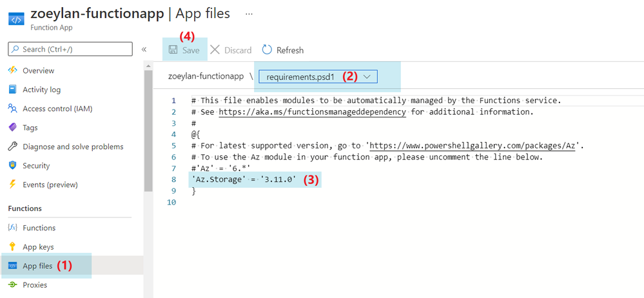Open the requirements.psd1 file dropdown
644x298 pixels.
pyautogui.click(x=318, y=77)
